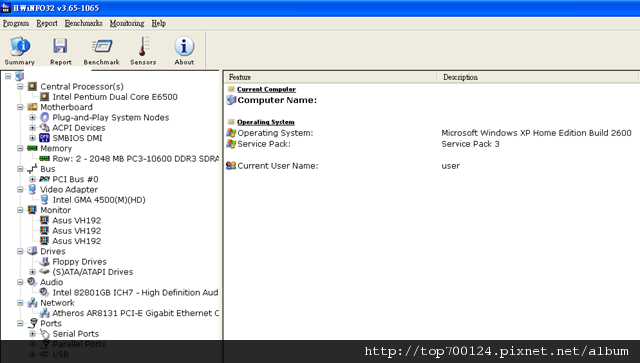Select Intel Pentium Dual Core E6500
Image resolution: width=640 pixels, height=363 pixels.
(x=115, y=97)
